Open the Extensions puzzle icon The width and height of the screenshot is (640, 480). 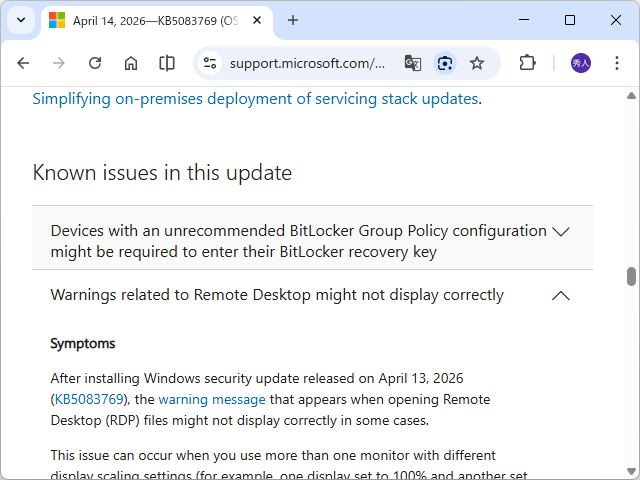coord(527,63)
